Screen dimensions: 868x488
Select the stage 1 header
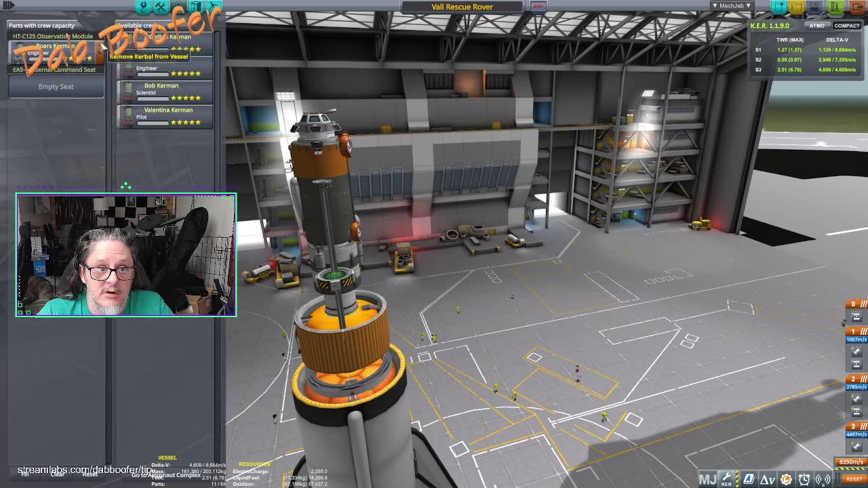point(856,331)
